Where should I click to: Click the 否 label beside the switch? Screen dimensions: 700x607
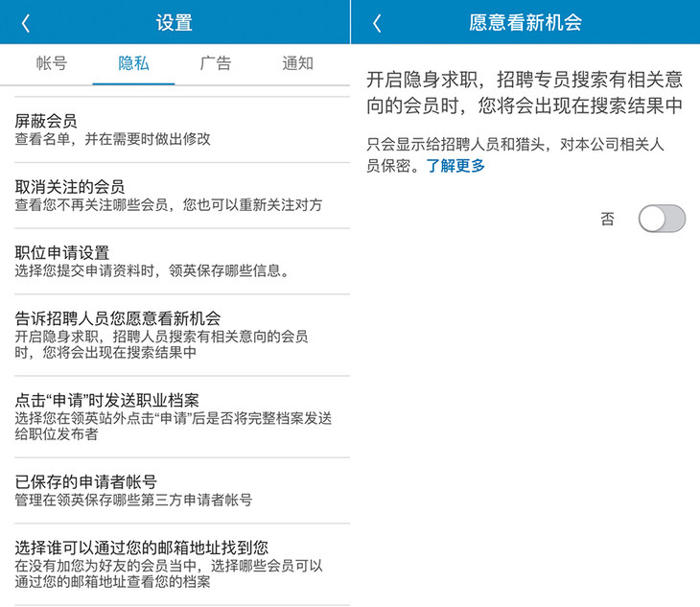[x=607, y=219]
